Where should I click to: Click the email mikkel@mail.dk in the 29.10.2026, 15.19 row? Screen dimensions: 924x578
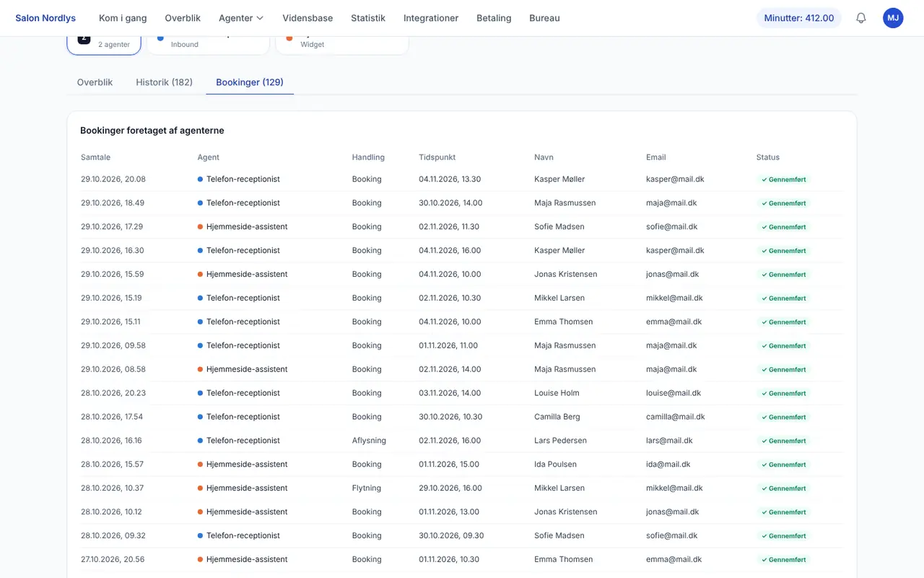click(x=674, y=298)
